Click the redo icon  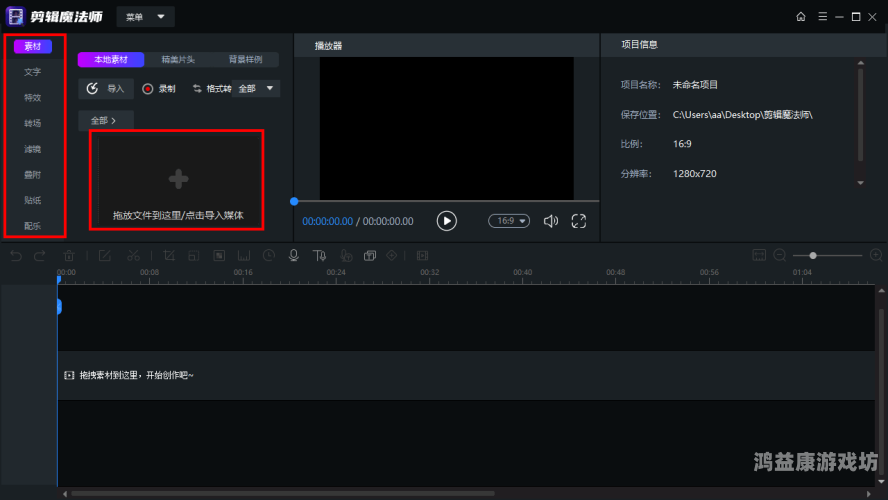click(40, 256)
